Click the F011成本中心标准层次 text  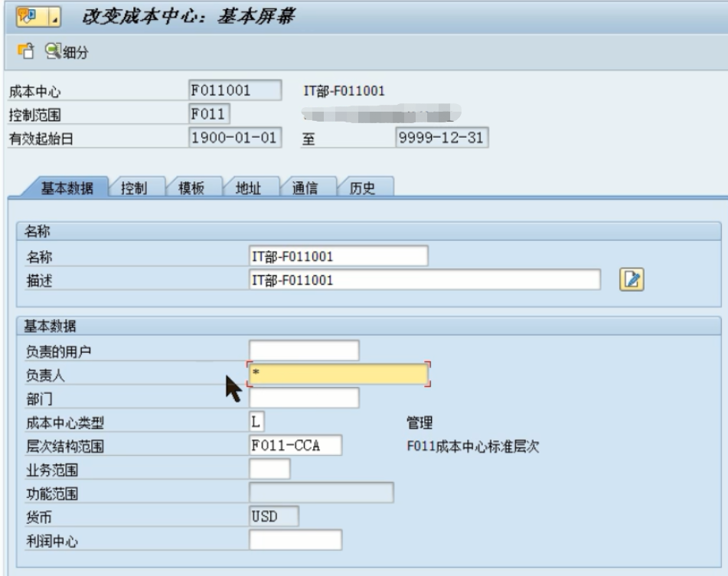tap(472, 446)
